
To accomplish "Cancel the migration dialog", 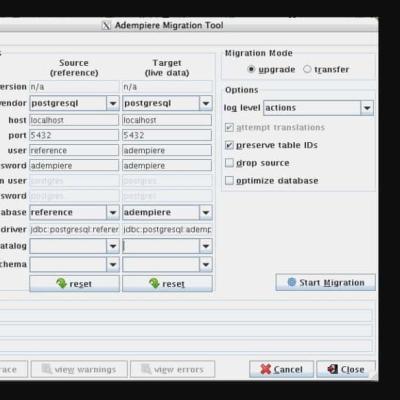I will 281,369.
